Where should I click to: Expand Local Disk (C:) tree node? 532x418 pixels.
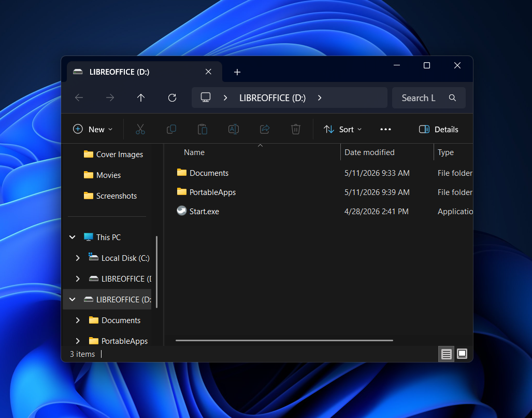(78, 258)
